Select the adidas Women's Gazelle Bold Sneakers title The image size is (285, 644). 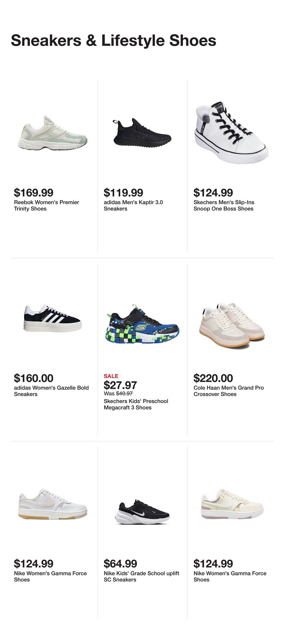(x=51, y=391)
